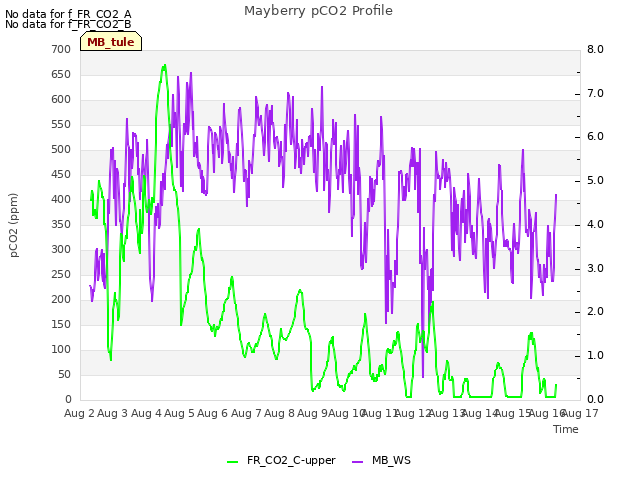Click the MB_tule annotation label

click(111, 42)
